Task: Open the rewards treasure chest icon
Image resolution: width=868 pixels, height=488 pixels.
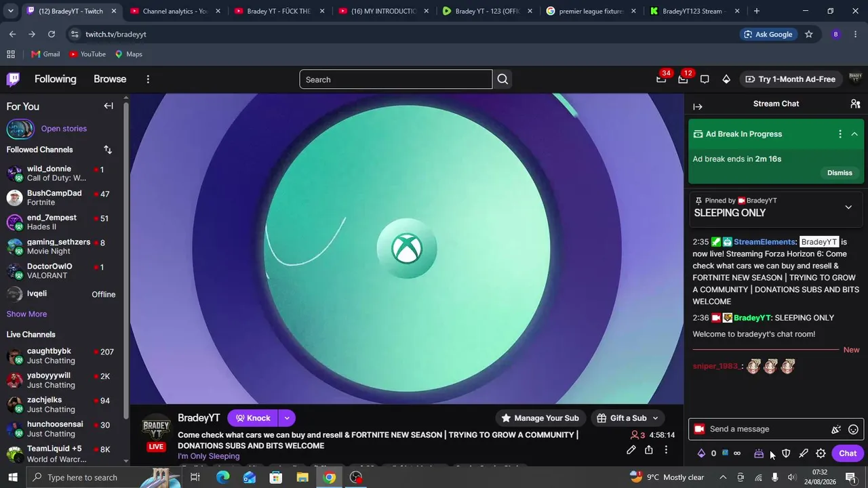Action: [759, 453]
